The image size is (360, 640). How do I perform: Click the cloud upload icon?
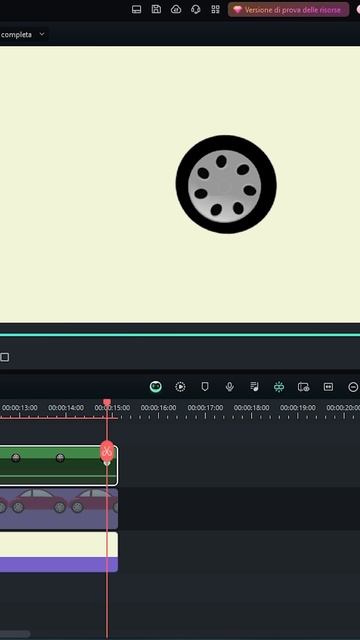(x=176, y=9)
